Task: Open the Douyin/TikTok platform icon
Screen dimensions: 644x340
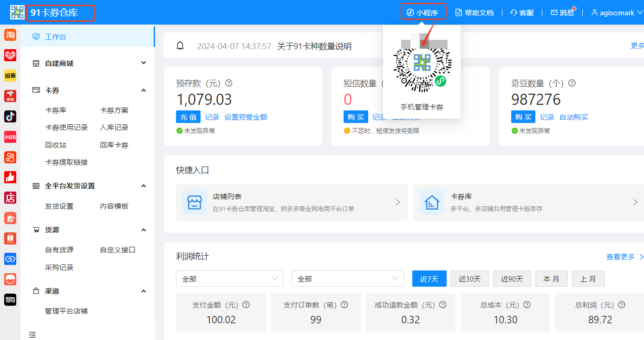Action: [x=10, y=116]
